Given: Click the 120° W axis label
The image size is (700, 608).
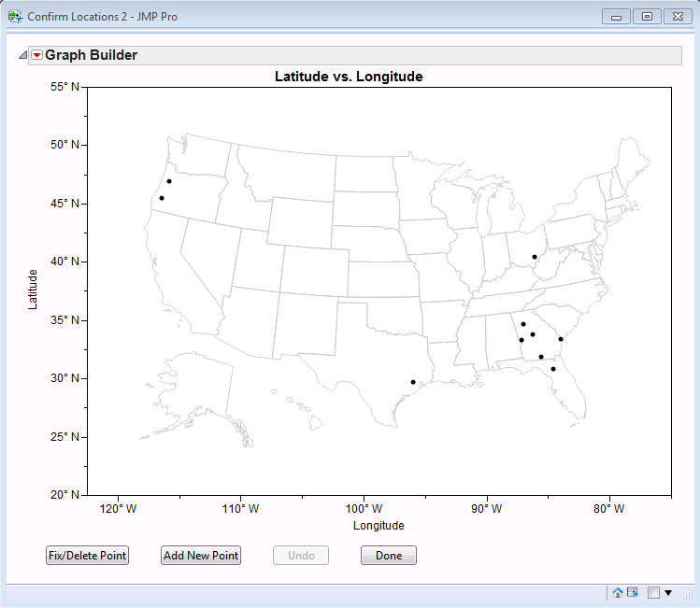Looking at the screenshot, I should coord(119,508).
